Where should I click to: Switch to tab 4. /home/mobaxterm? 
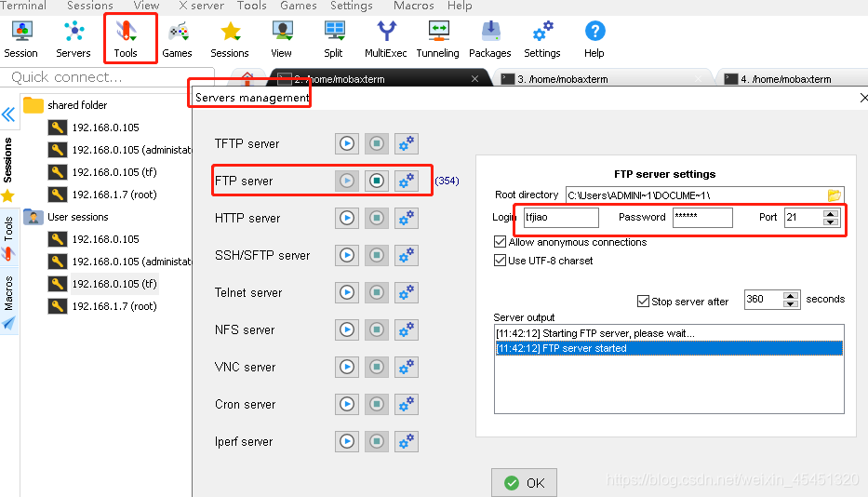[x=786, y=79]
